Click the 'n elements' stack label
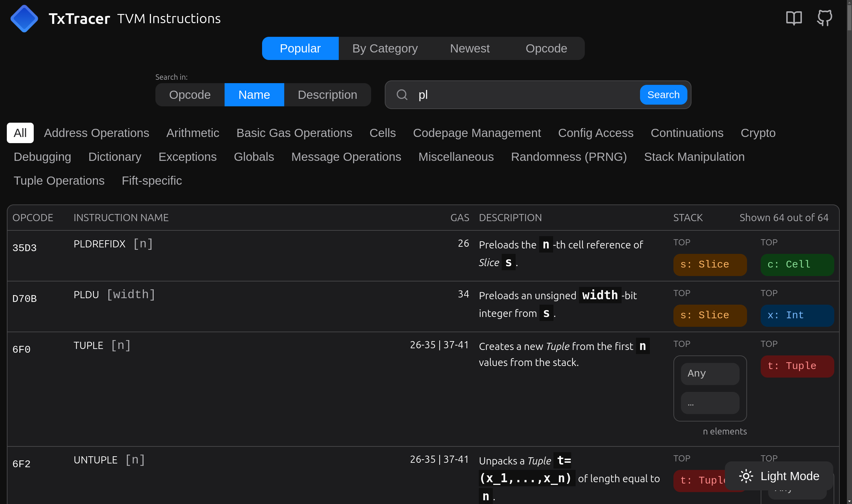This screenshot has height=504, width=852. [x=725, y=431]
